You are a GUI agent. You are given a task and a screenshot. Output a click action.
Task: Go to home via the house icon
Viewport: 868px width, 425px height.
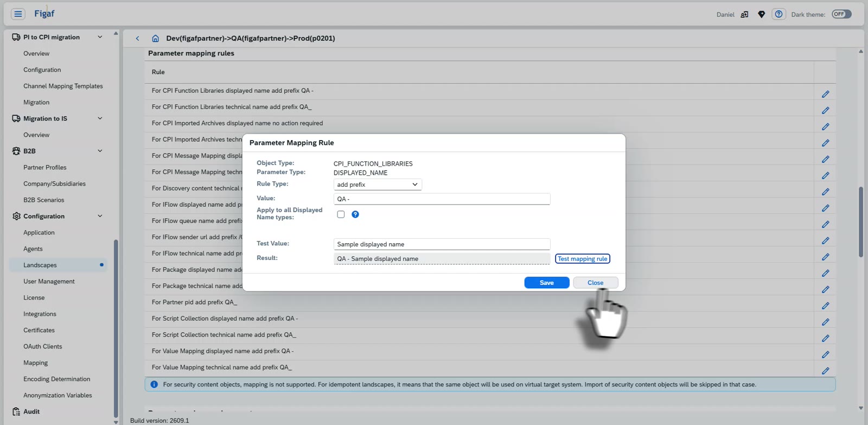(x=155, y=39)
